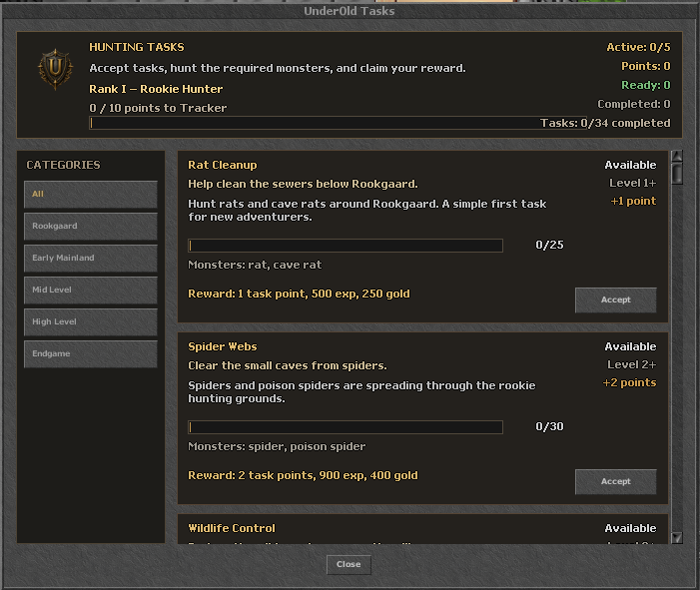Viewport: 700px width, 590px height.
Task: Click Rat Cleanup Available status
Action: [x=630, y=165]
